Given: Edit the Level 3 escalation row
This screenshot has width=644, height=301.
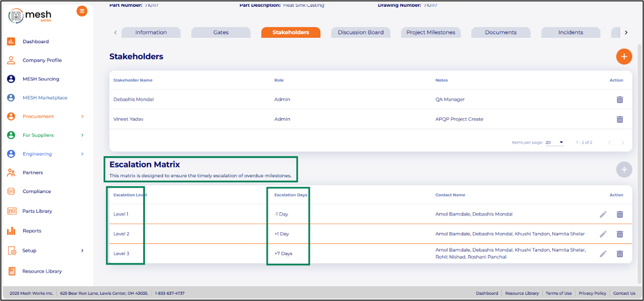Looking at the screenshot, I should [603, 254].
